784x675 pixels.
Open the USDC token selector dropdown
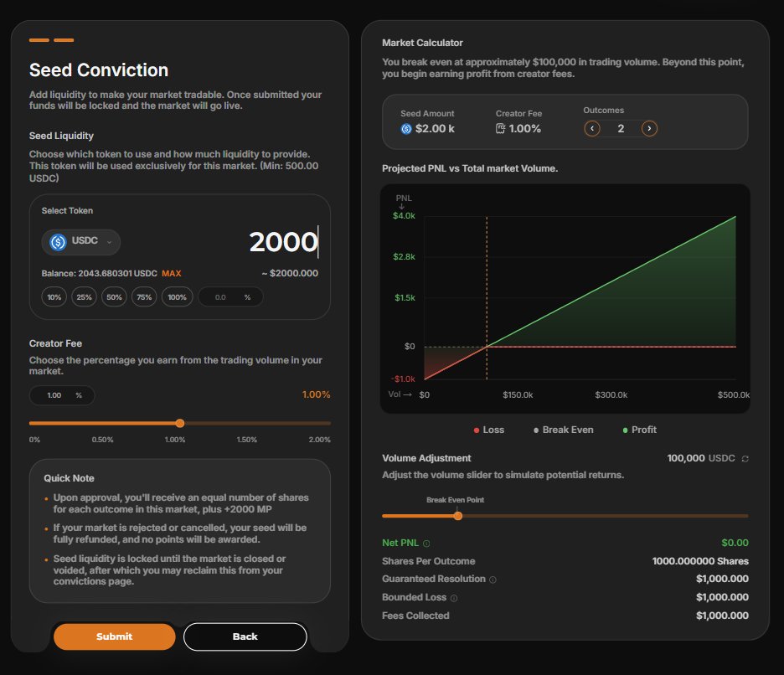[81, 242]
